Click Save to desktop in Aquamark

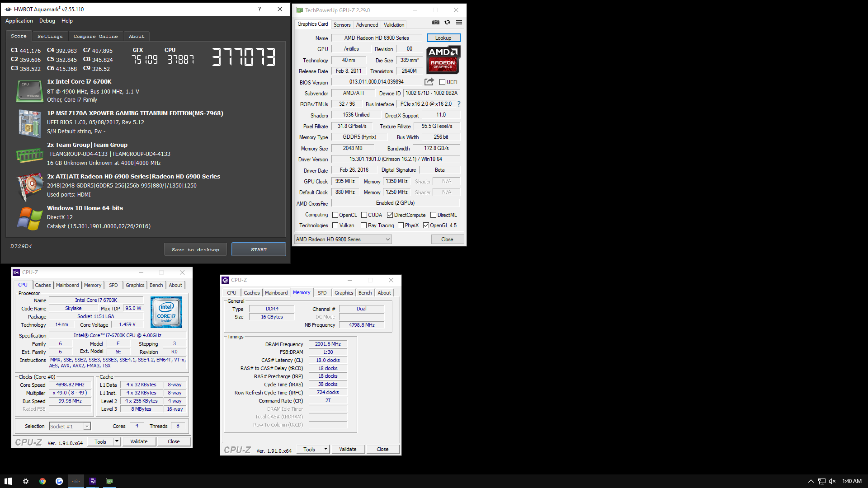[195, 249]
